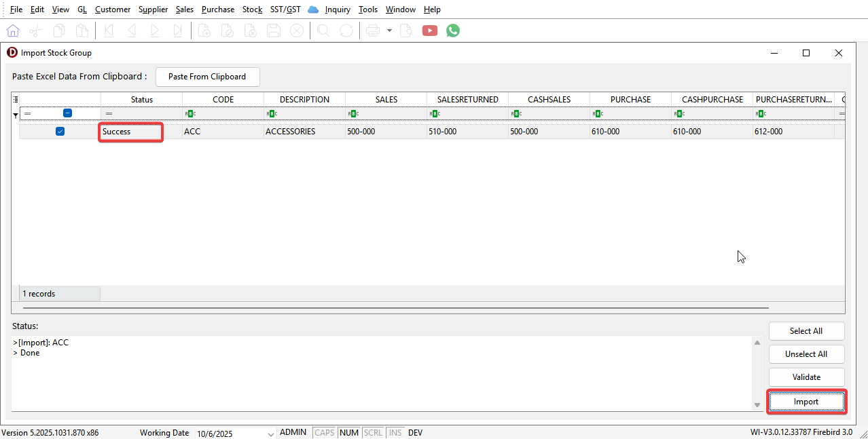Click status log scroll up arrow

coord(758,342)
